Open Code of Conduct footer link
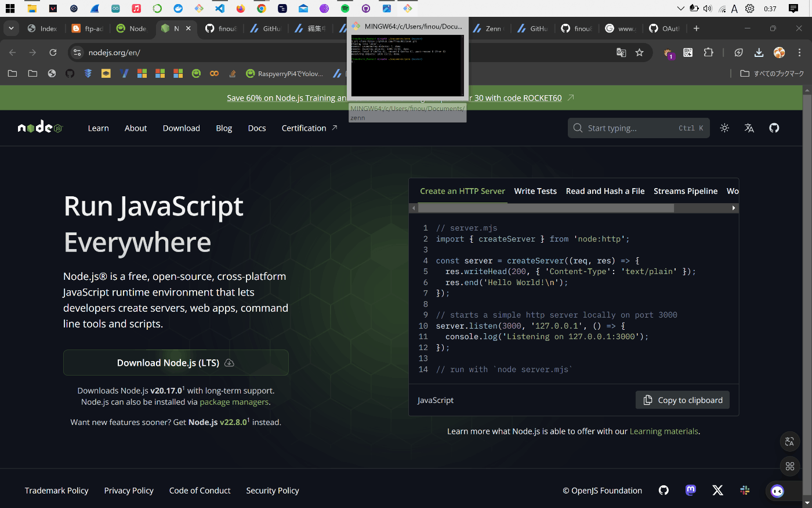 click(200, 491)
